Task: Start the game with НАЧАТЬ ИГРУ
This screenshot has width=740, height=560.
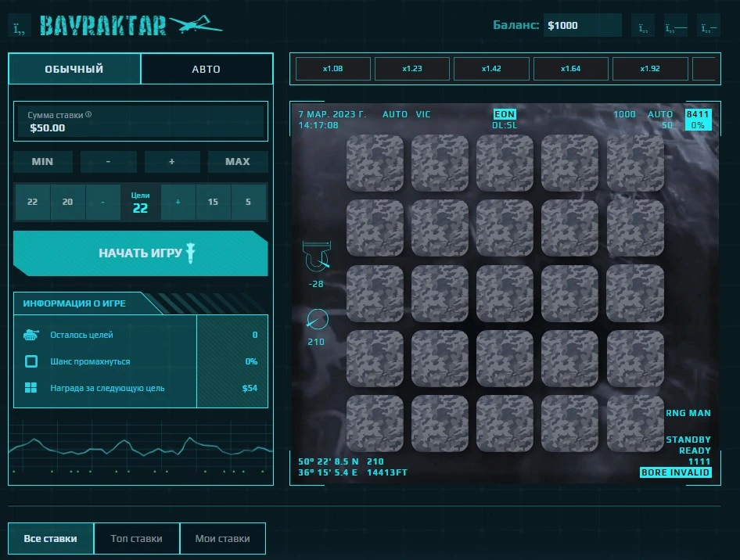Action: click(141, 253)
